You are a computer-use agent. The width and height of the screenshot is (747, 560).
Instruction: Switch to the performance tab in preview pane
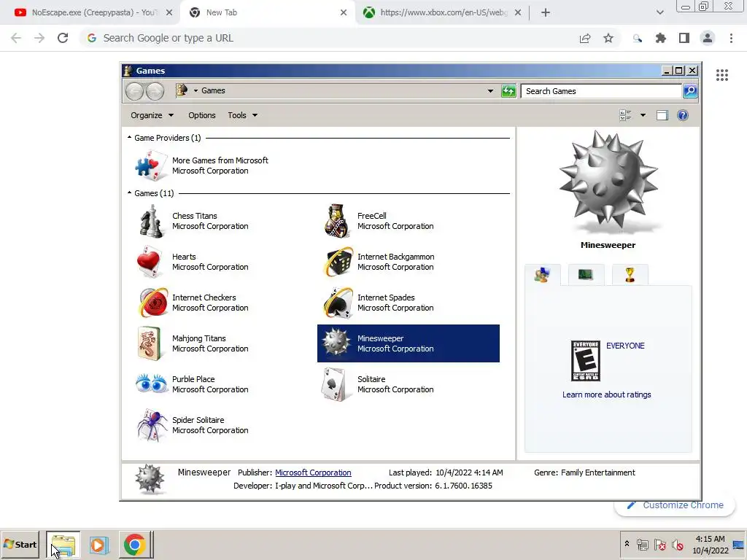point(586,275)
